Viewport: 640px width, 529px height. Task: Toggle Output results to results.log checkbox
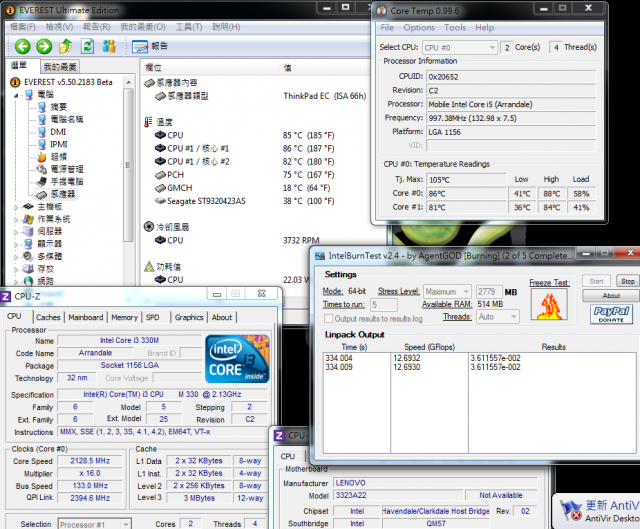point(328,318)
